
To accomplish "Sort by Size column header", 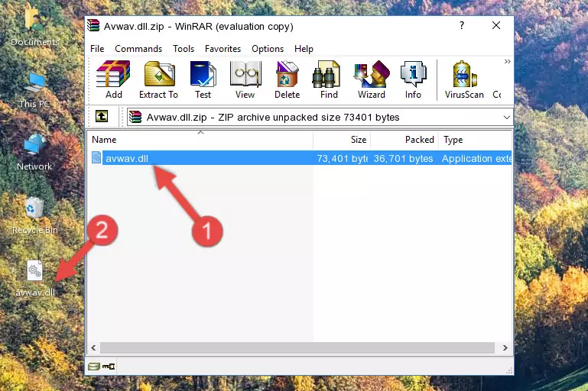I will pos(342,140).
